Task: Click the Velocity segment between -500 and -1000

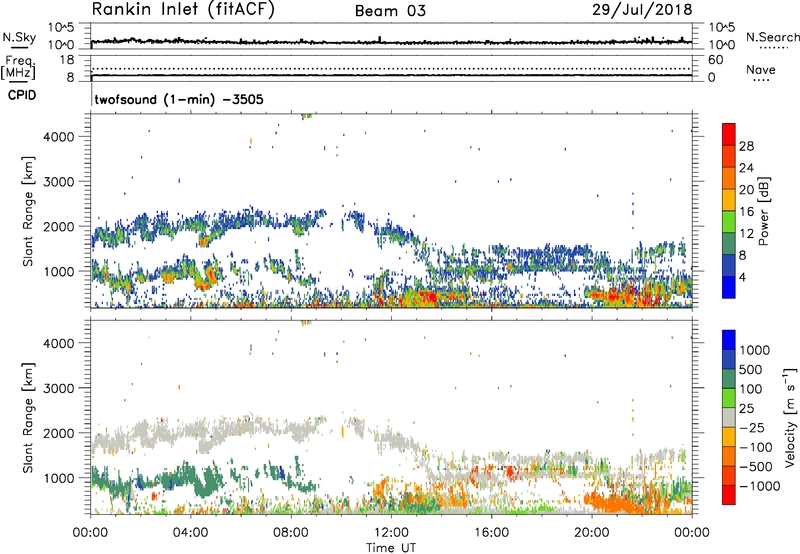Action: pyautogui.click(x=729, y=475)
